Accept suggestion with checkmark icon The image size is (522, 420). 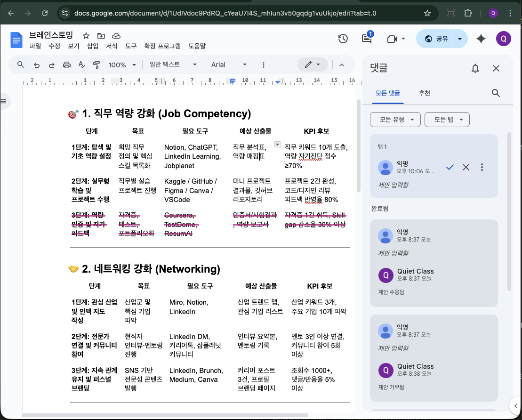click(x=450, y=167)
